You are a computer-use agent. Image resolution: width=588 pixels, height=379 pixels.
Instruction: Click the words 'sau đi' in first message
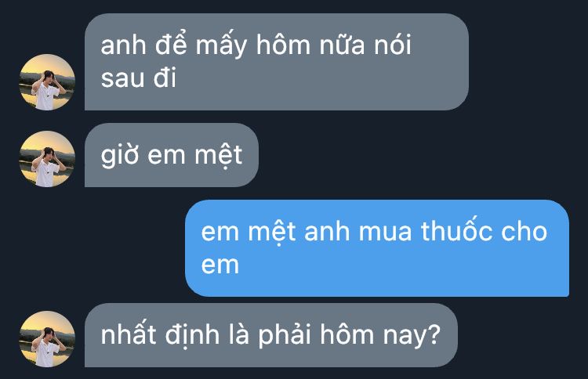[138, 78]
